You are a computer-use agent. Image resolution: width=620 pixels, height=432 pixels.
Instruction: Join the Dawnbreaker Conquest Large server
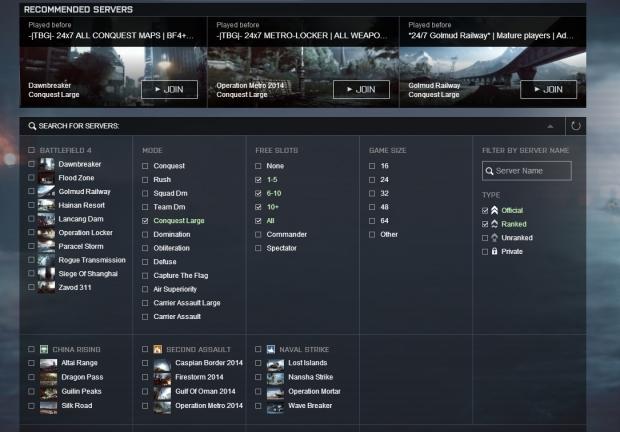pos(169,90)
